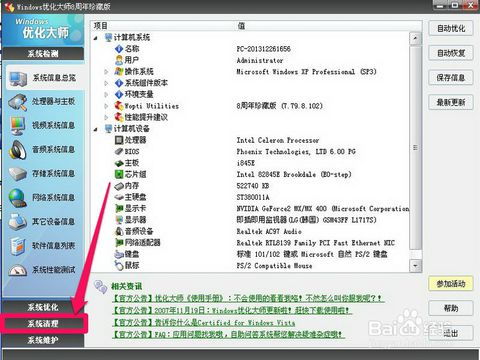Switch to 系统检测 section tab

[43, 54]
